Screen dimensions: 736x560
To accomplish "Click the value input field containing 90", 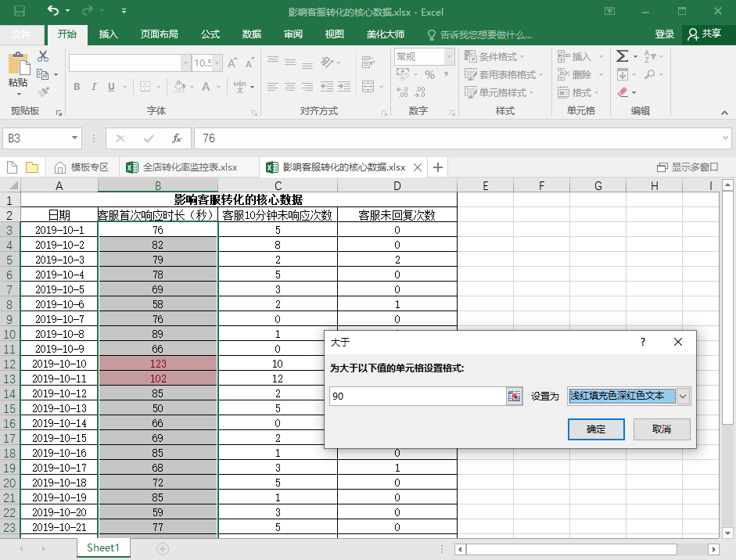I will click(x=418, y=397).
